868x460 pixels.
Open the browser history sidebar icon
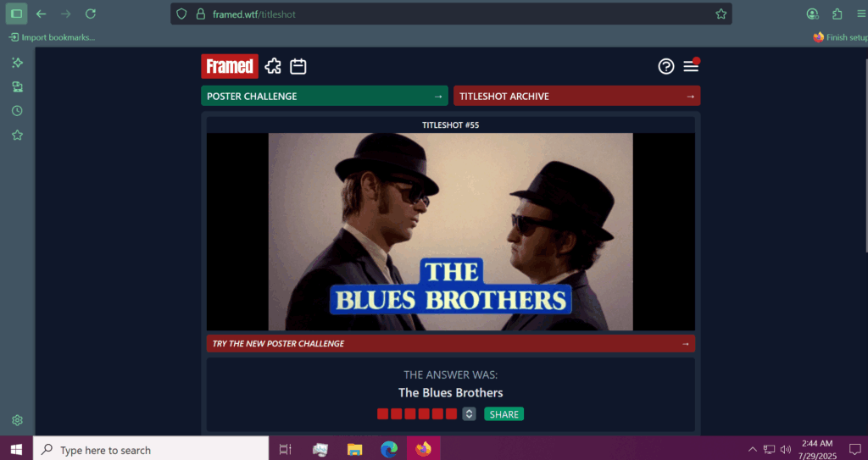point(17,111)
